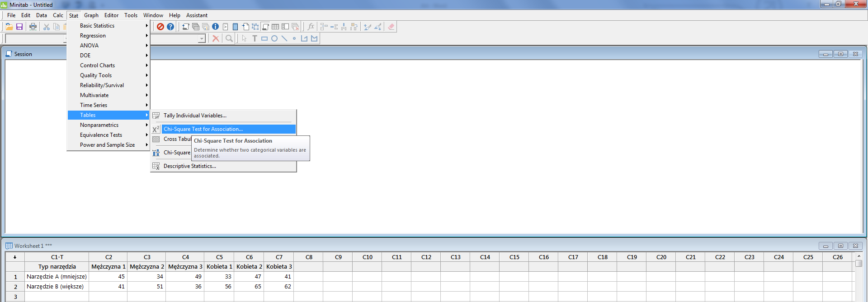Save the project with the floppy disk icon
The height and width of the screenshot is (302, 868).
tap(19, 27)
